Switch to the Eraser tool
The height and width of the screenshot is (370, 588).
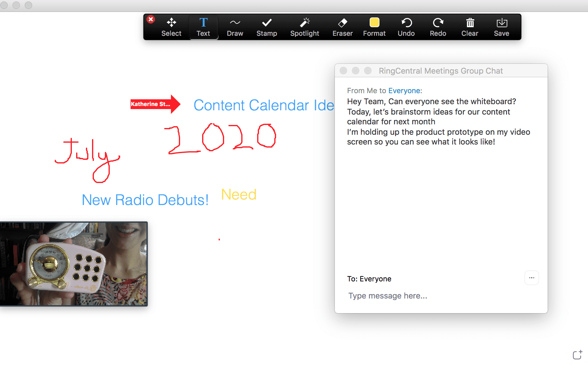[342, 27]
